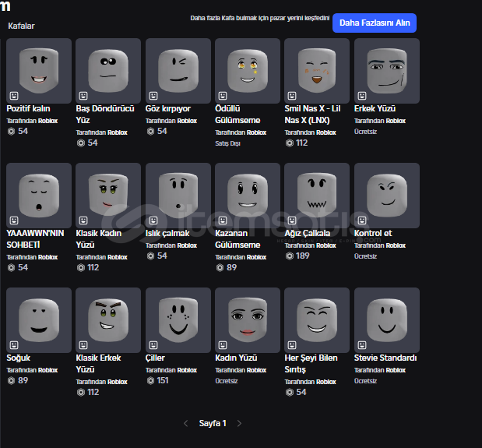Image resolution: width=482 pixels, height=448 pixels.
Task: Click Robux icon under Ağız Çalkala
Action: tap(289, 256)
